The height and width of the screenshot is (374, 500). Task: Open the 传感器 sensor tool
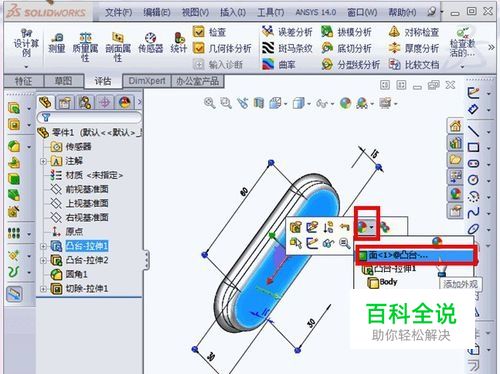click(151, 43)
